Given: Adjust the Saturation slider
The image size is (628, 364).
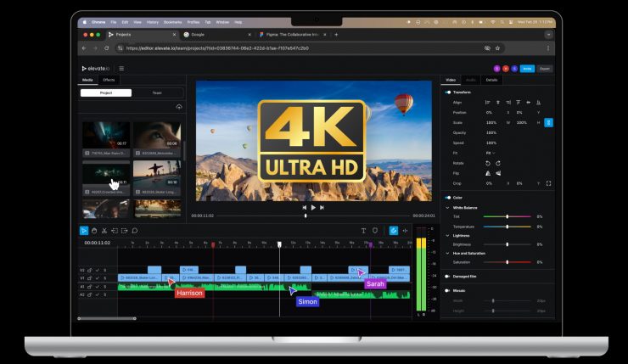Looking at the screenshot, I should [x=507, y=262].
